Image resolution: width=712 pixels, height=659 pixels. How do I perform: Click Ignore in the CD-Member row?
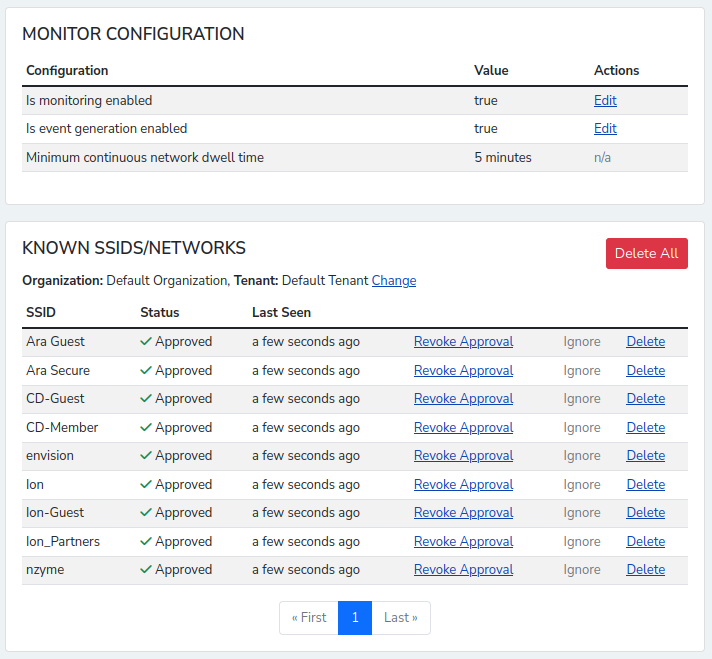coord(582,428)
